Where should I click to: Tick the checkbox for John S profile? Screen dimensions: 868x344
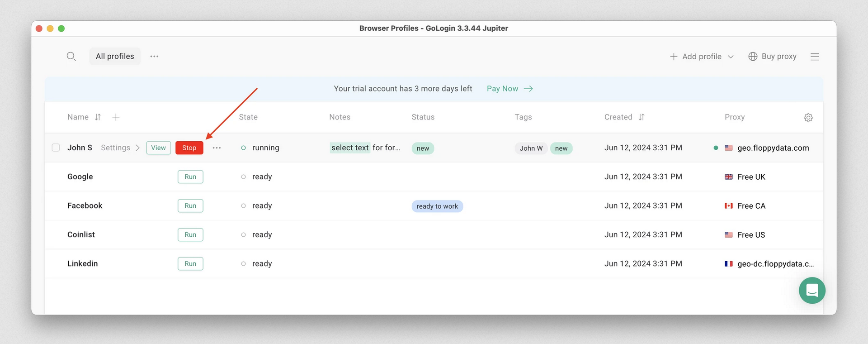[x=56, y=148]
